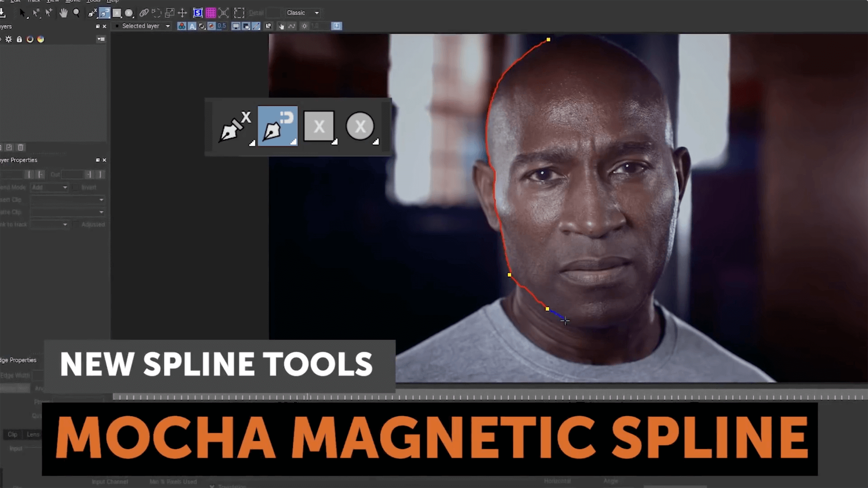Click the square mask shape tool

coord(319,127)
